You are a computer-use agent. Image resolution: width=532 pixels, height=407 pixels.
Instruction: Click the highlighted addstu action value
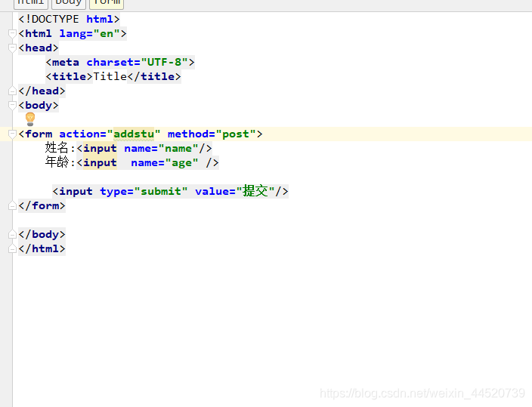(134, 134)
